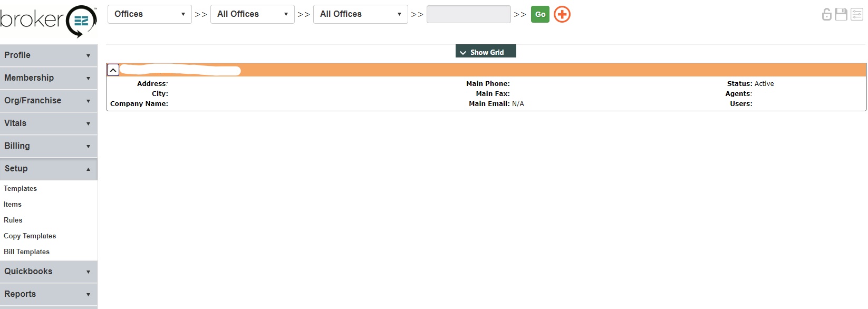Select Rules in the Setup submenu
This screenshot has width=868, height=309.
pyautogui.click(x=13, y=220)
